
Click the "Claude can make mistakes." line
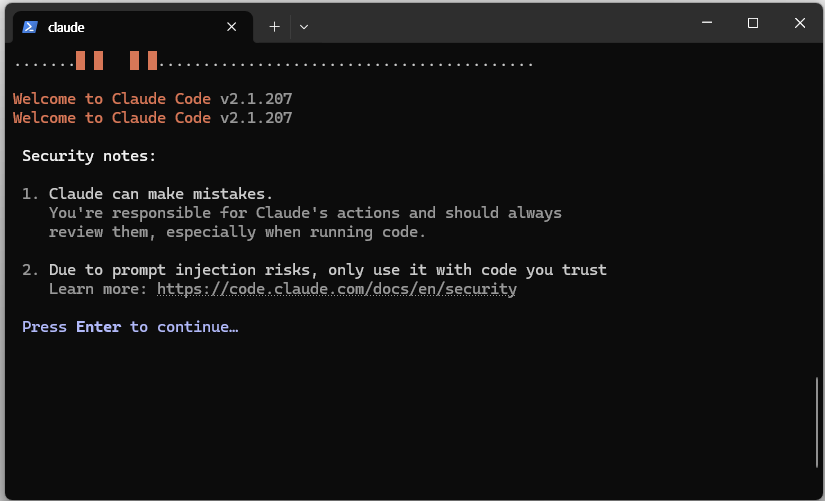click(x=161, y=194)
